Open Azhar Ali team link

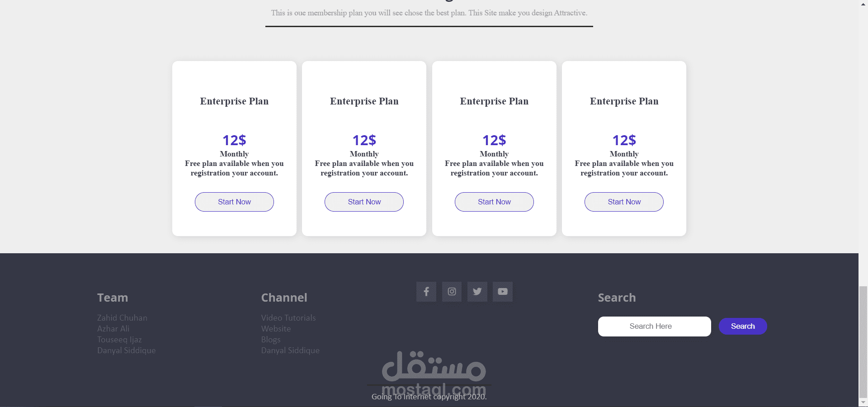[113, 329]
